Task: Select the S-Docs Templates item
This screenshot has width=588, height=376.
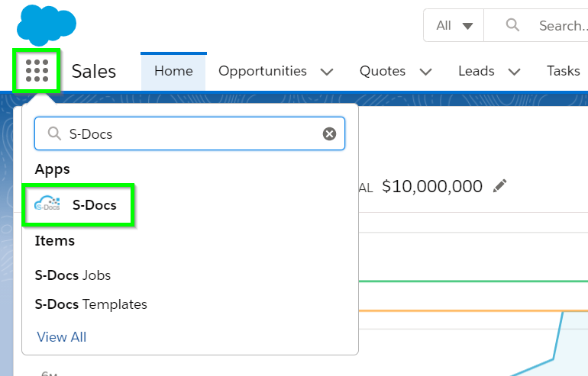Action: (x=91, y=304)
